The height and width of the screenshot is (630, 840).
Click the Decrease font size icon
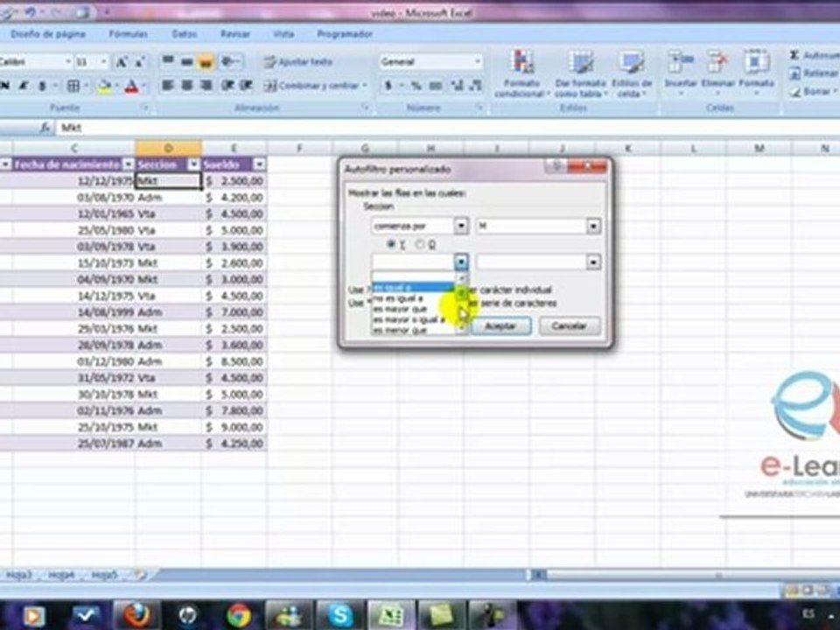(x=140, y=62)
